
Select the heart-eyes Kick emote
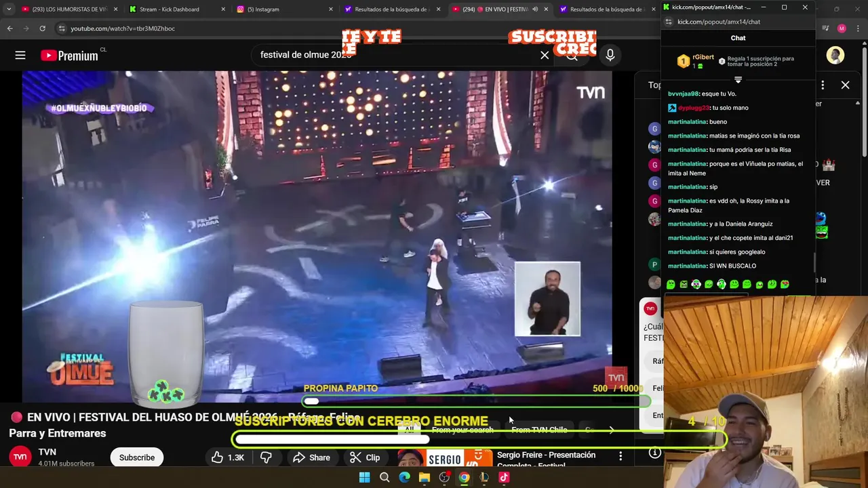pyautogui.click(x=785, y=285)
